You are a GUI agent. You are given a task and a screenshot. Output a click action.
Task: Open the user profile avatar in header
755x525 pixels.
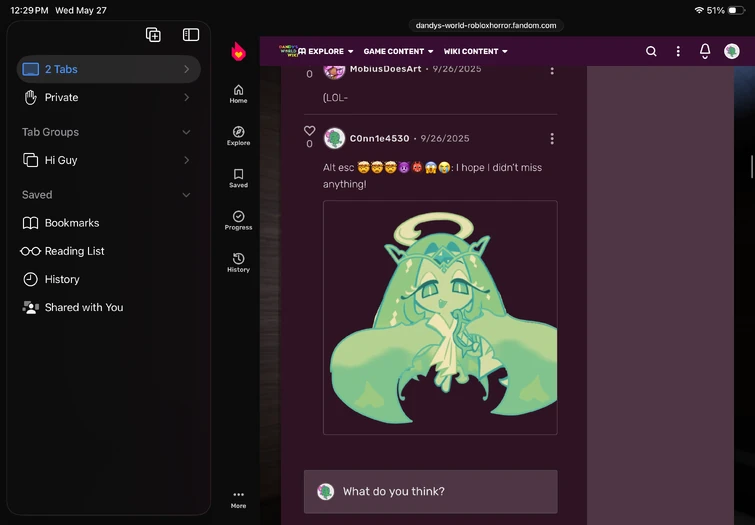(x=732, y=51)
